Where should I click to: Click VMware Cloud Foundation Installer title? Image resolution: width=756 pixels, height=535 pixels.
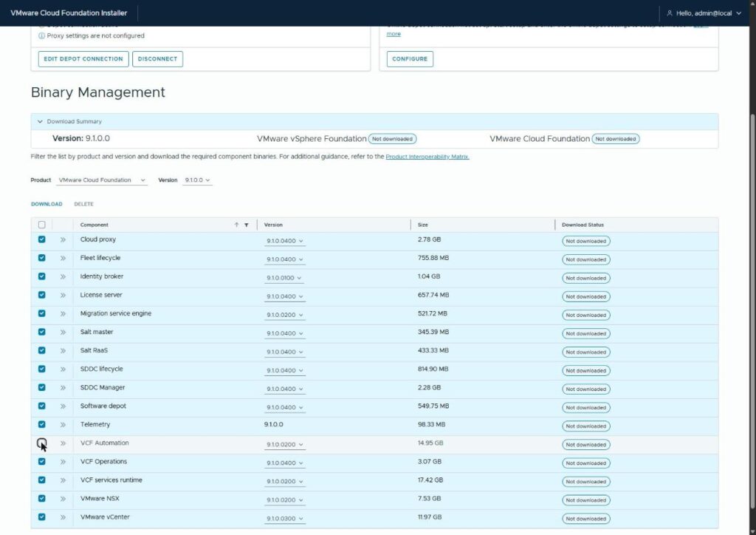click(69, 13)
